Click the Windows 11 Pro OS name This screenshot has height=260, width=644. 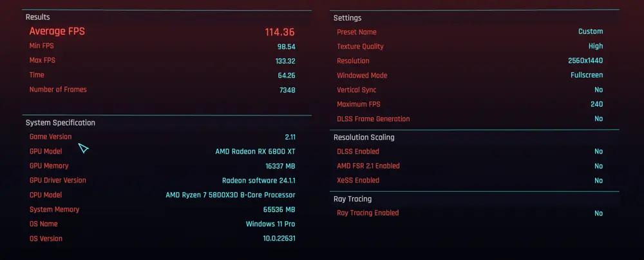click(x=270, y=225)
